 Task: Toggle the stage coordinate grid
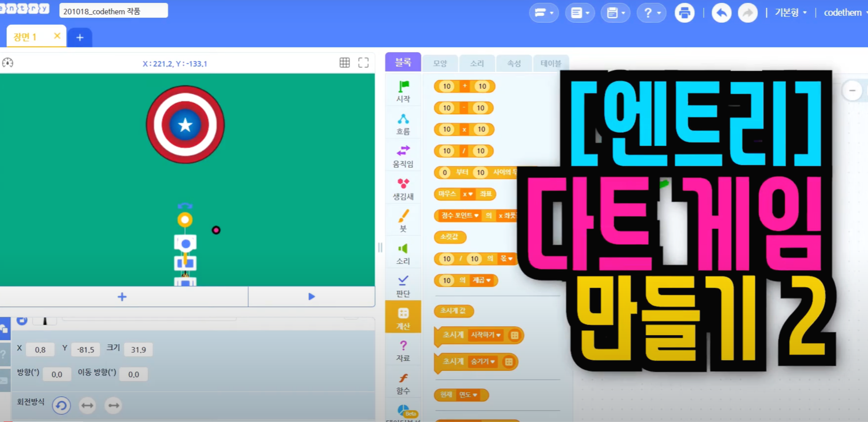point(345,63)
